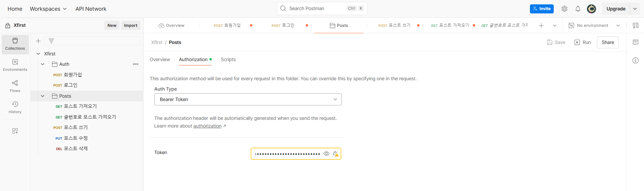Click the collections filter search field

pos(93,41)
